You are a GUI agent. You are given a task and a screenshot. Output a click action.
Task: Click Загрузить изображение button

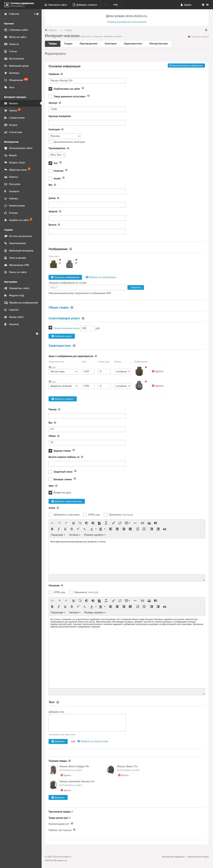(x=65, y=277)
